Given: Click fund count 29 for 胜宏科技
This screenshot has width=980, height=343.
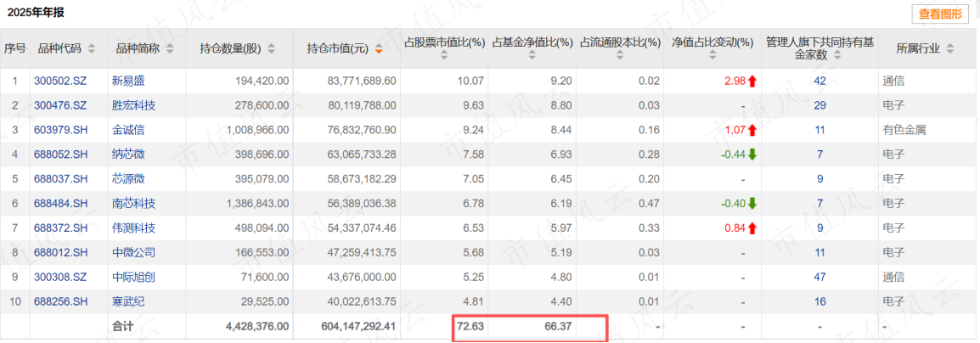Looking at the screenshot, I should point(819,105).
